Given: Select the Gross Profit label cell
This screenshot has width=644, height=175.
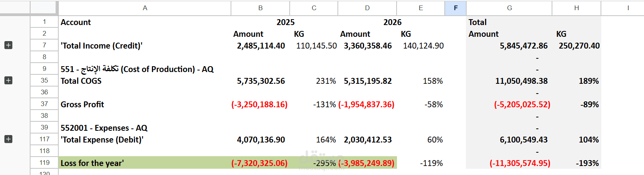Looking at the screenshot, I should (x=145, y=104).
